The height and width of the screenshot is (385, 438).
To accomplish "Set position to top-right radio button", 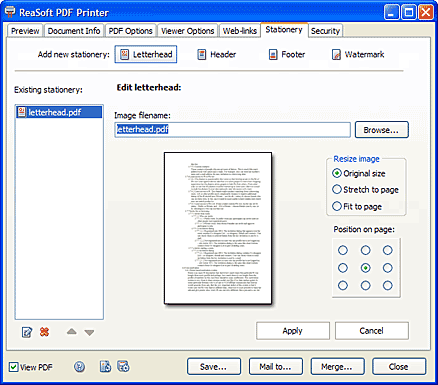I will 388,250.
